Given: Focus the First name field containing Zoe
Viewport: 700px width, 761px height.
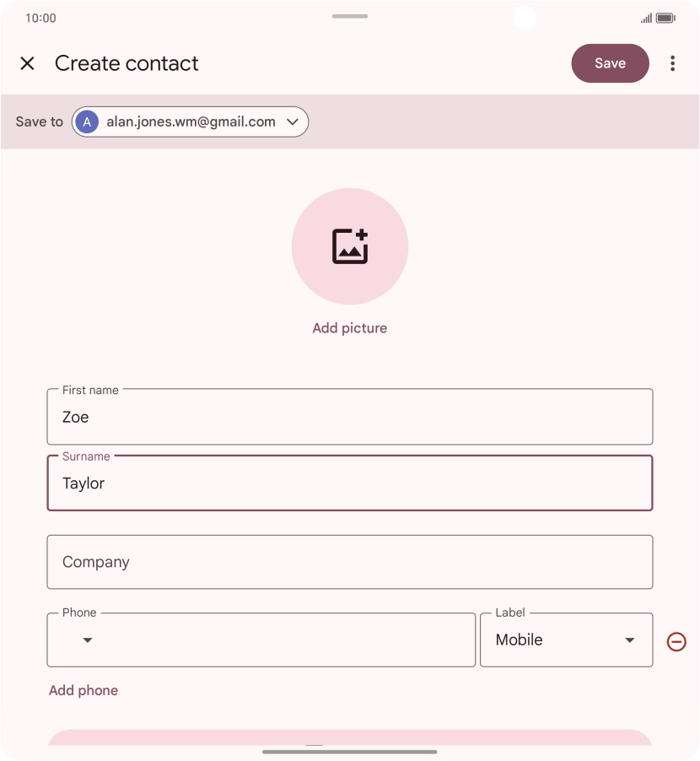Looking at the screenshot, I should coord(350,417).
